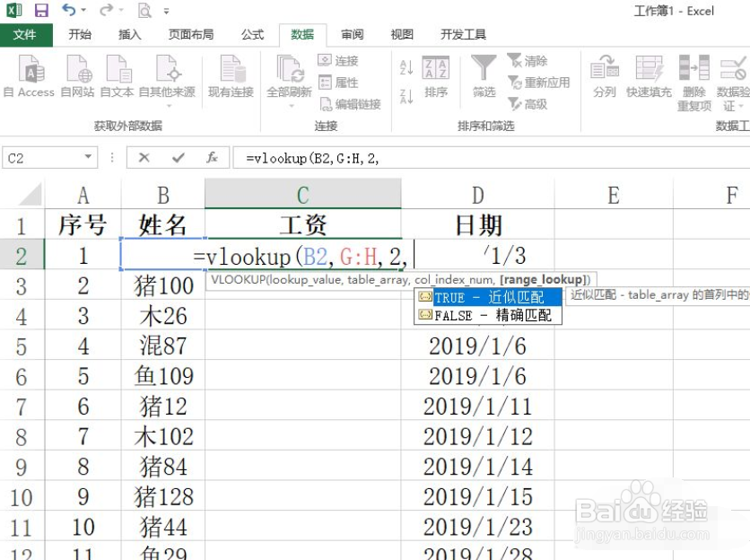Viewport: 750px width, 560px height.
Task: Click cell with date 2019/1/11
Action: (x=478, y=407)
